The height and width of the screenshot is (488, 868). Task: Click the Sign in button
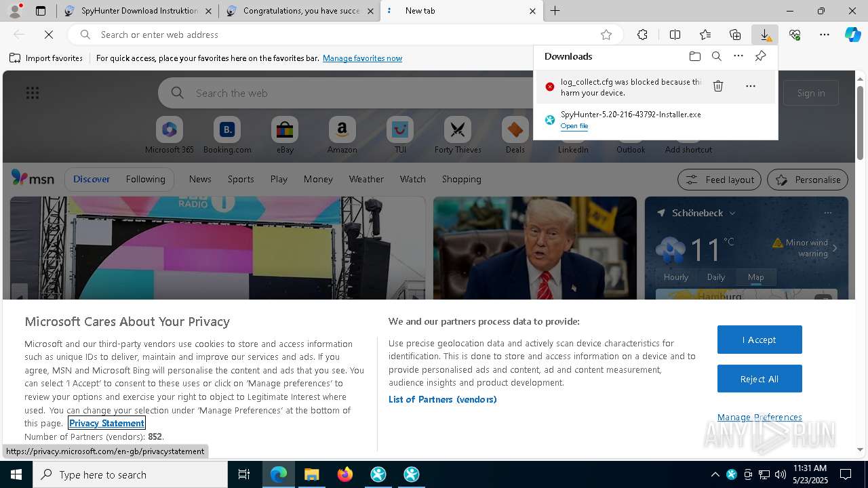click(811, 93)
